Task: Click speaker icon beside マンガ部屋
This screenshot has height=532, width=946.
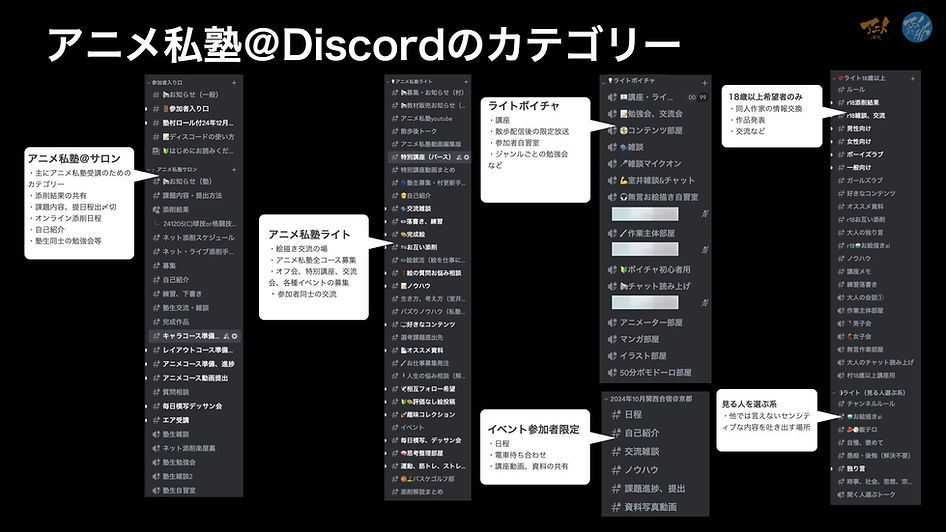Action: pos(612,340)
